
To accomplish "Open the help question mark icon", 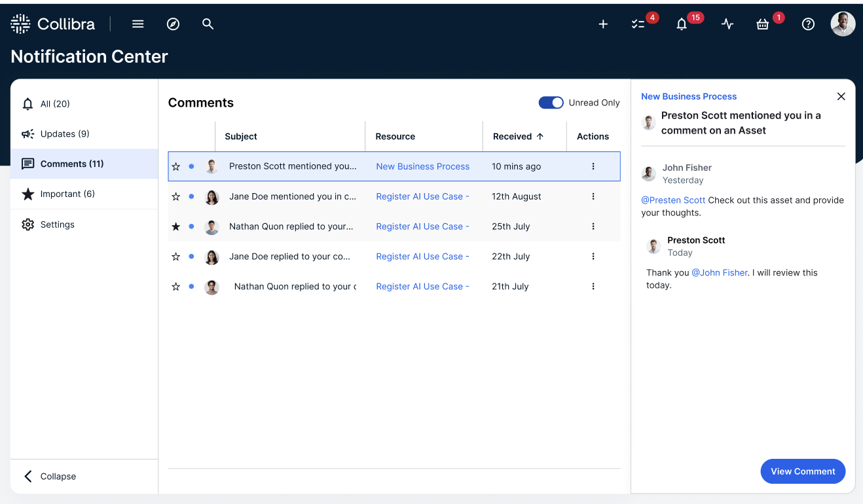I will coord(807,24).
